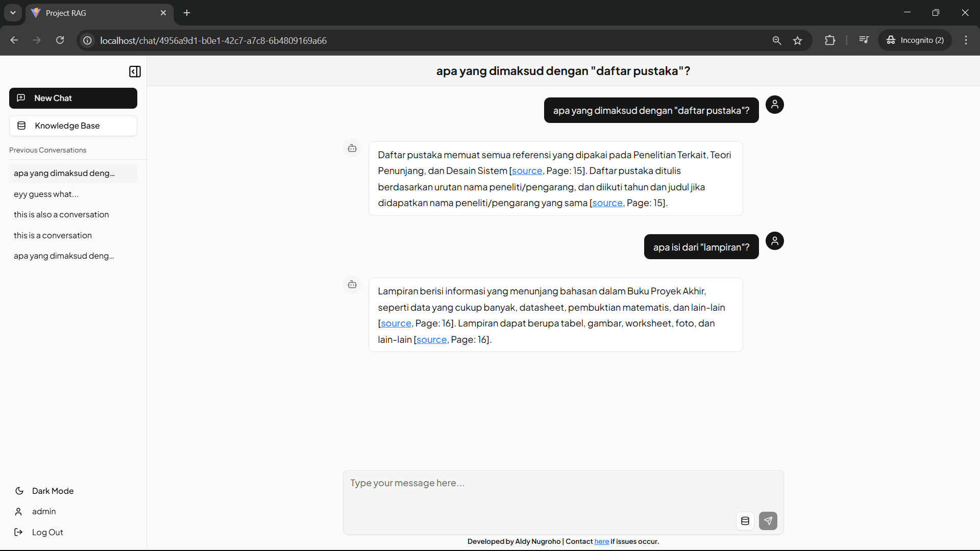Click the contact "here" link in footer
Viewport: 980px width, 551px height.
[x=601, y=541]
